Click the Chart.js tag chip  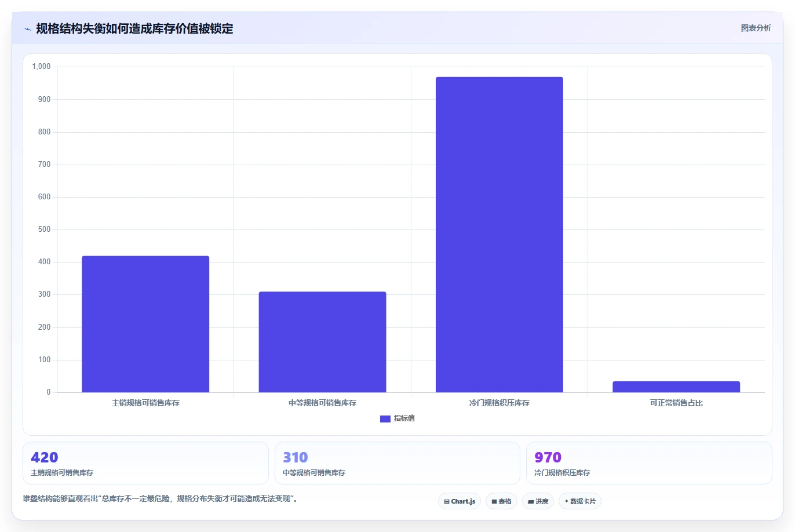460,501
